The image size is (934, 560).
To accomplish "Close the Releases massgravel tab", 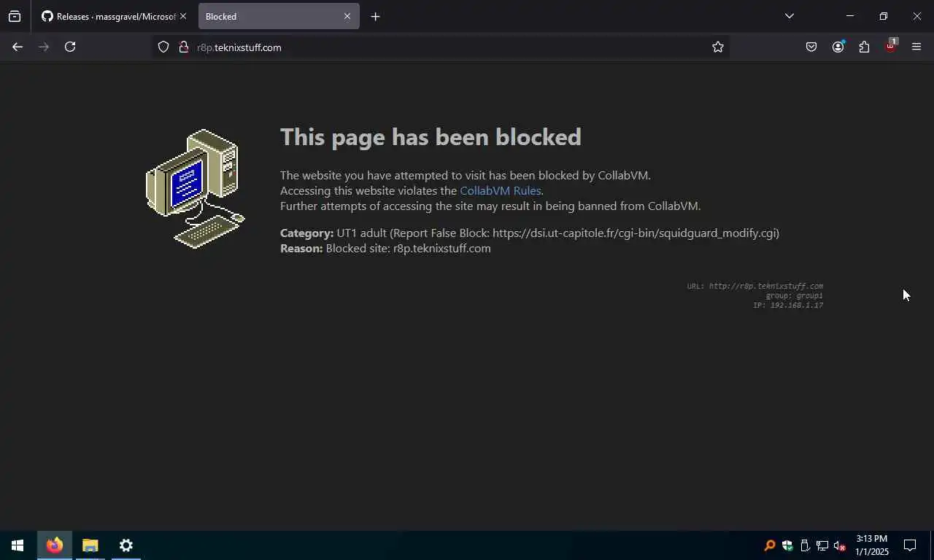I will [x=183, y=16].
